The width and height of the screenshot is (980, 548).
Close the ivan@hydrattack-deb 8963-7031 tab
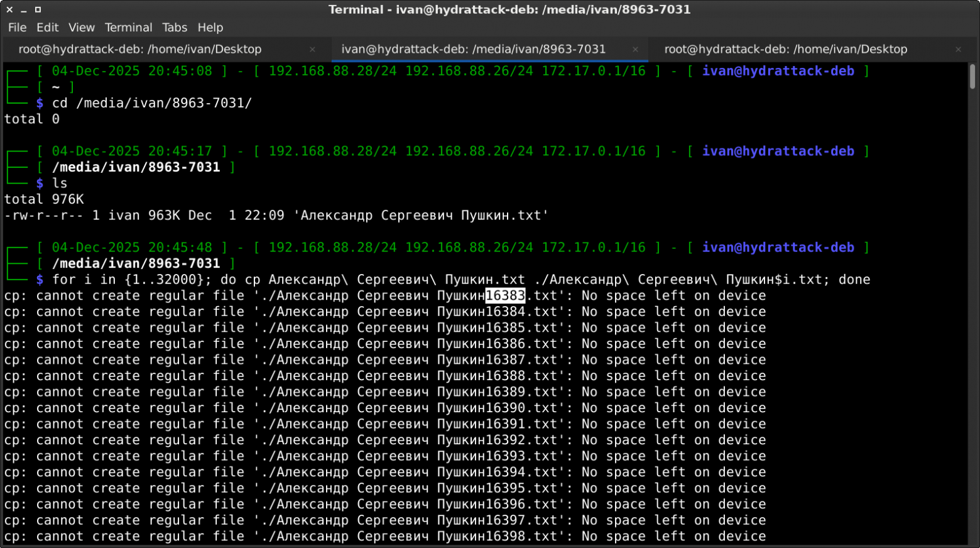635,50
